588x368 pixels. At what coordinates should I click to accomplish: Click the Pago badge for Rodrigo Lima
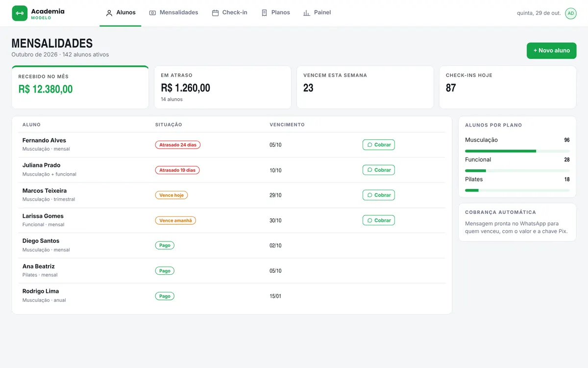click(165, 296)
